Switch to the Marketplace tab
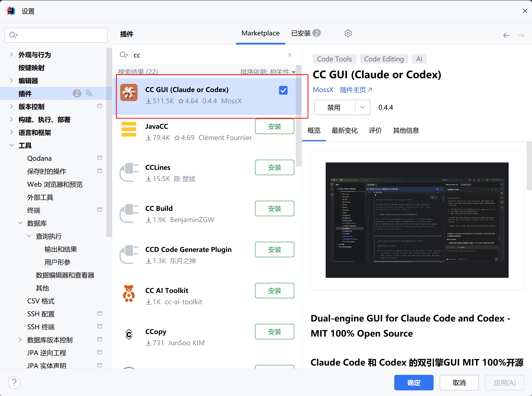This screenshot has height=396, width=532. point(260,33)
